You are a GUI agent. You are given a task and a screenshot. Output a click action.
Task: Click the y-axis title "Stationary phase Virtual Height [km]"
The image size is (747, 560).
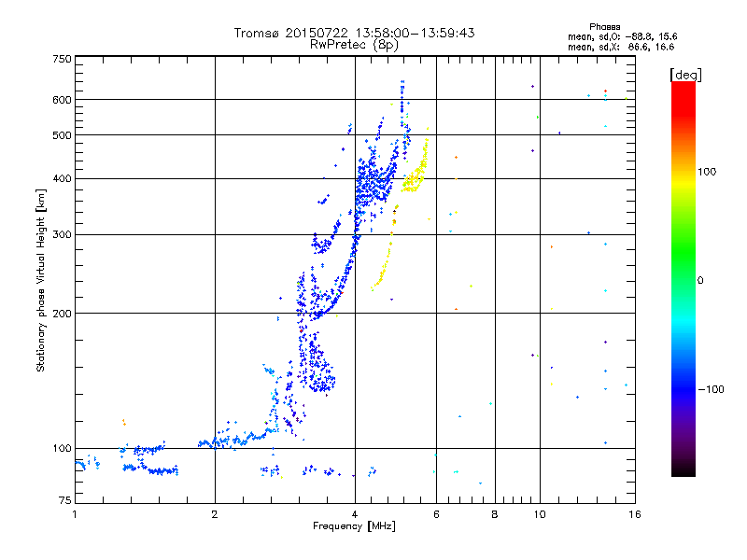pyautogui.click(x=41, y=280)
